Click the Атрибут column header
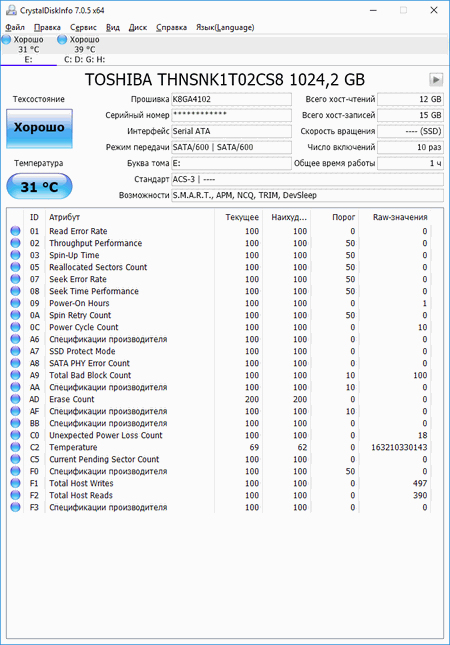This screenshot has height=645, width=450. click(x=130, y=217)
